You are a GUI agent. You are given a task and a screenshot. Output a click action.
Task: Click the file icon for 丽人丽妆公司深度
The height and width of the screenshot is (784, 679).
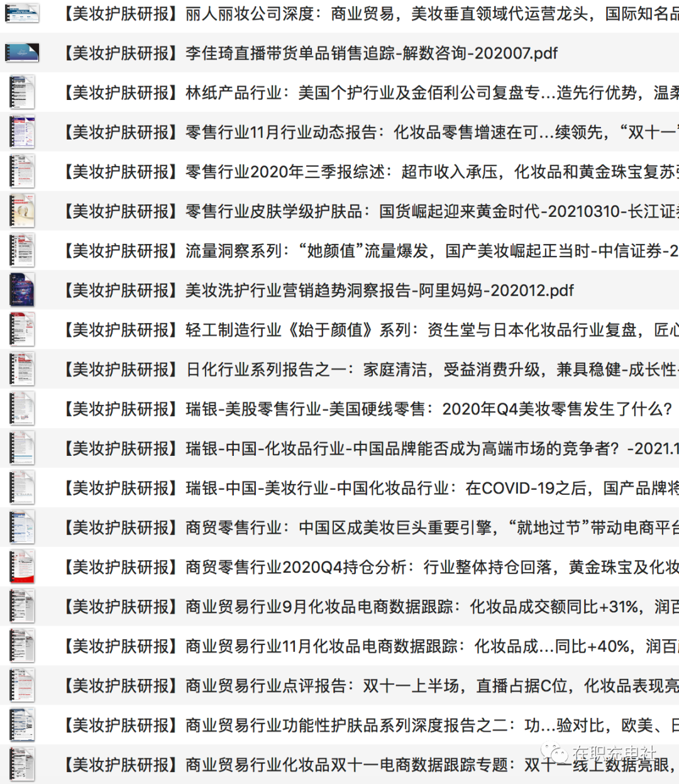click(x=22, y=13)
